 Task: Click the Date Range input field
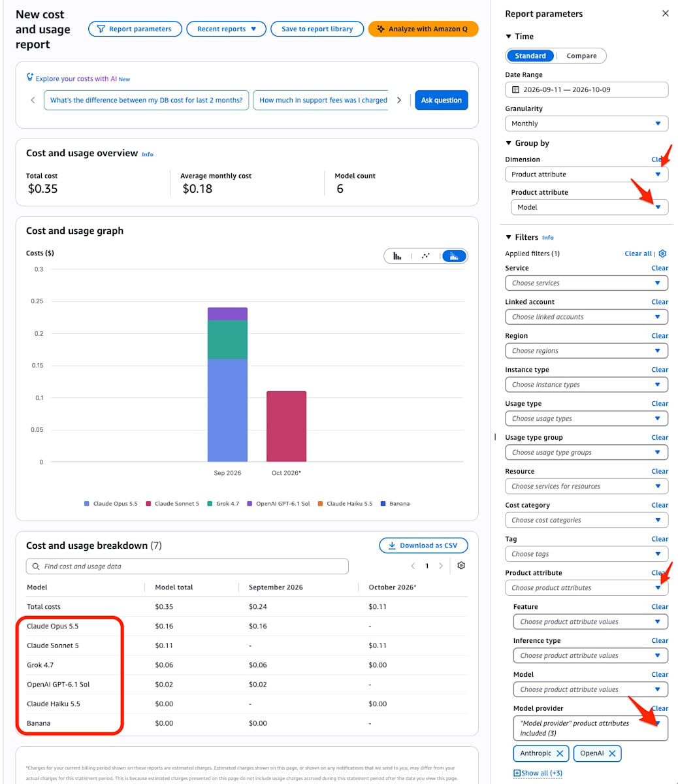587,90
